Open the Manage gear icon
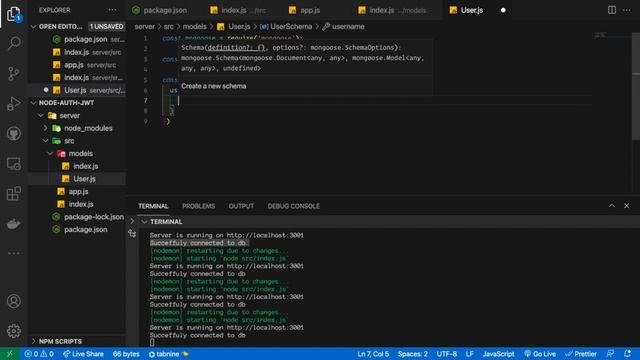 point(14,331)
